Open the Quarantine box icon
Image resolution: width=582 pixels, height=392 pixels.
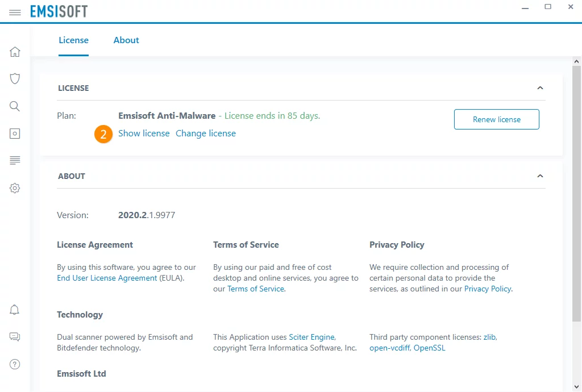point(15,134)
